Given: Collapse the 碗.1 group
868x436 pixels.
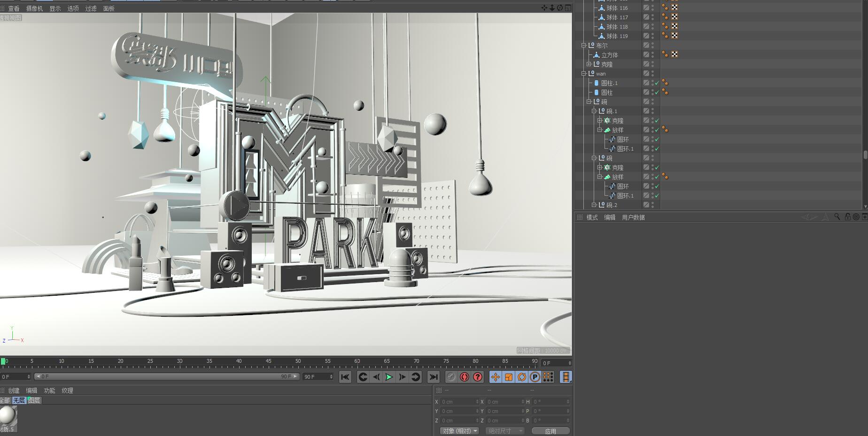Looking at the screenshot, I should 594,111.
